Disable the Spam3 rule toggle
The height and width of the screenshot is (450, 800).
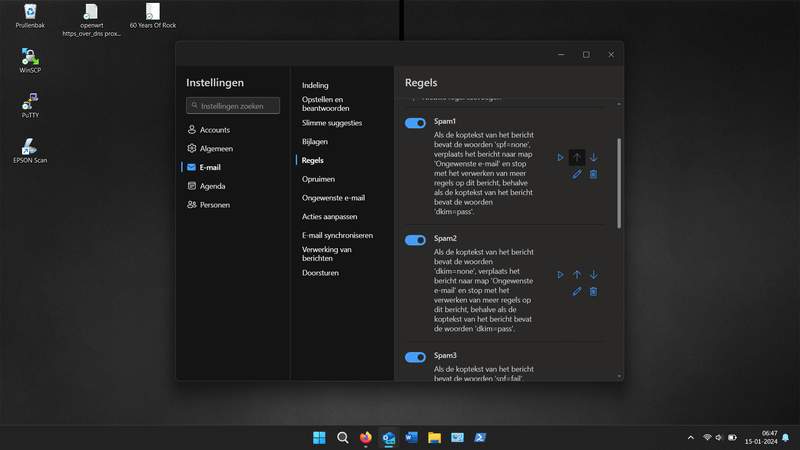[415, 357]
